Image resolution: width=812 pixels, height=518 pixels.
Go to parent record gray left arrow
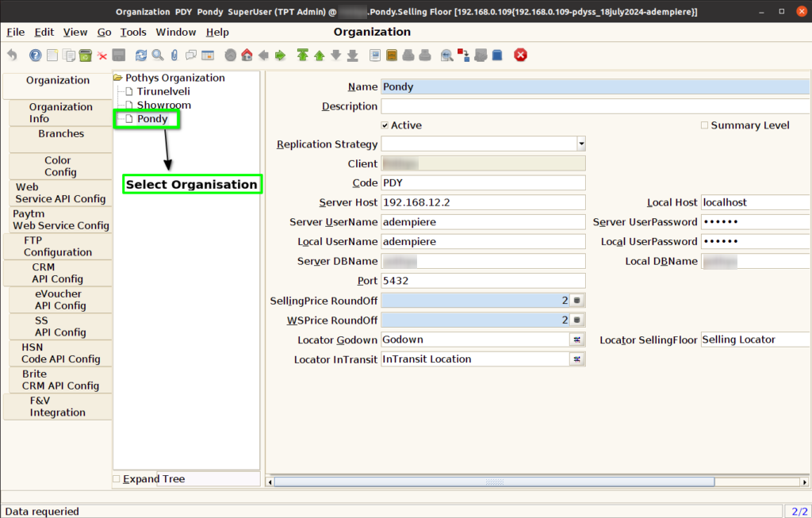pos(263,55)
